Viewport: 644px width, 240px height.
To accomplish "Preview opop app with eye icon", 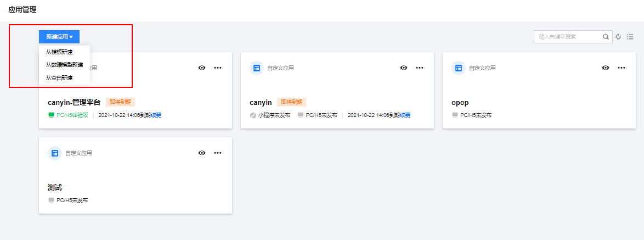I will pyautogui.click(x=606, y=68).
